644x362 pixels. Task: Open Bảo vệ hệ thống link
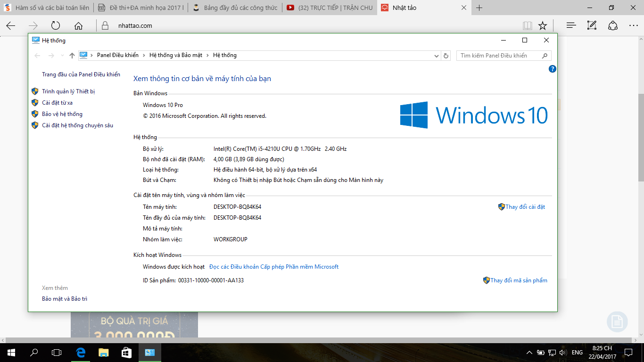click(x=62, y=114)
